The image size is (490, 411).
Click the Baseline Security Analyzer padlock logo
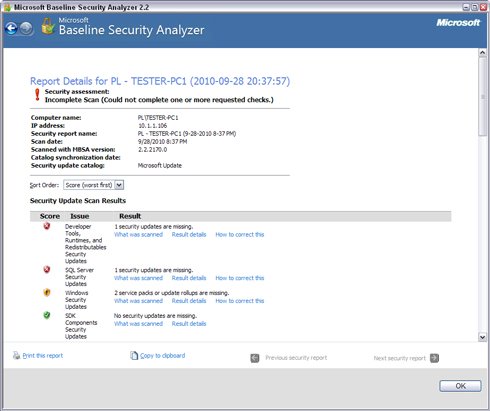pos(48,26)
